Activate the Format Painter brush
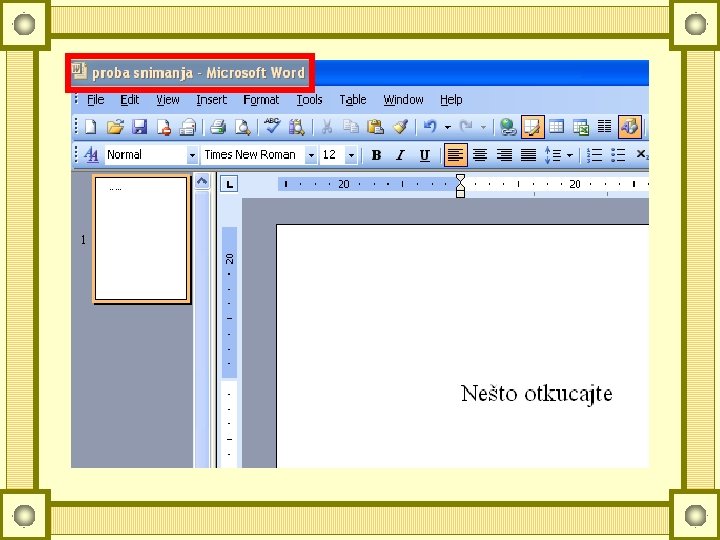The height and width of the screenshot is (540, 720). click(x=400, y=126)
